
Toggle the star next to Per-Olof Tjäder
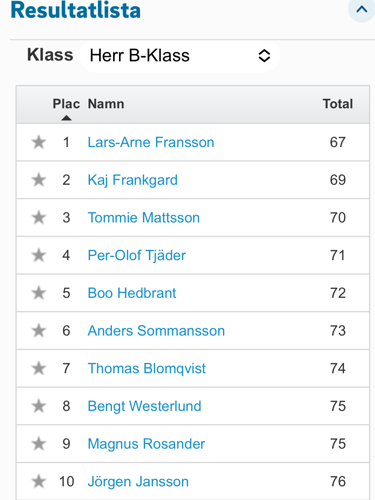(x=39, y=255)
